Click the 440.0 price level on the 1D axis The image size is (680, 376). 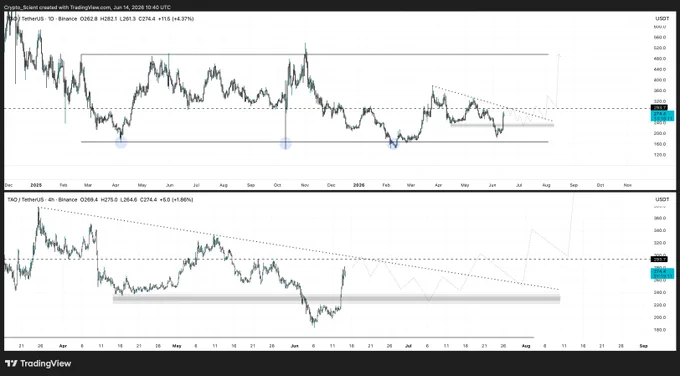tap(659, 69)
